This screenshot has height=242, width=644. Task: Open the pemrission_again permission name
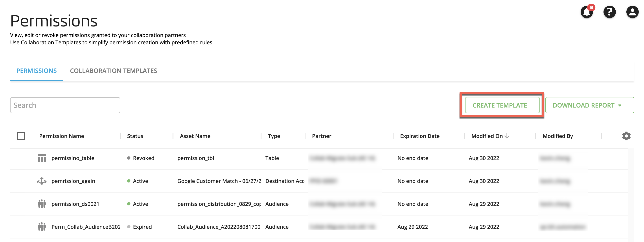pos(73,181)
